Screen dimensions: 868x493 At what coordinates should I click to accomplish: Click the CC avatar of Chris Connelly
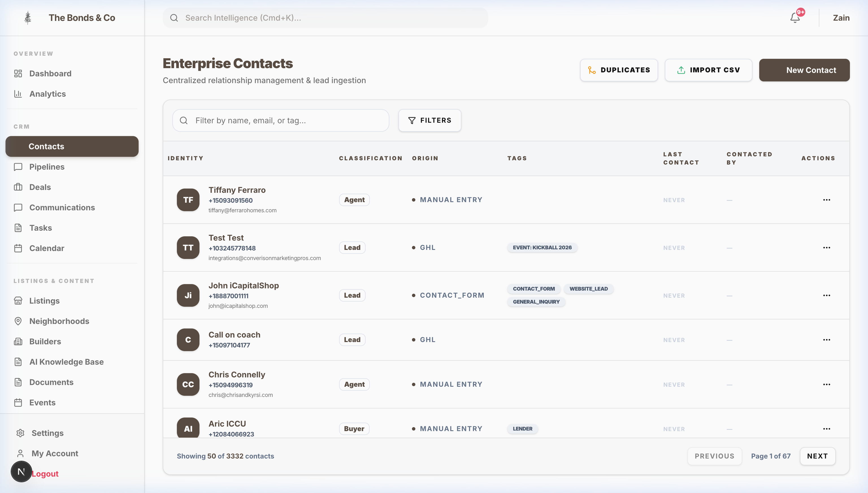(188, 384)
